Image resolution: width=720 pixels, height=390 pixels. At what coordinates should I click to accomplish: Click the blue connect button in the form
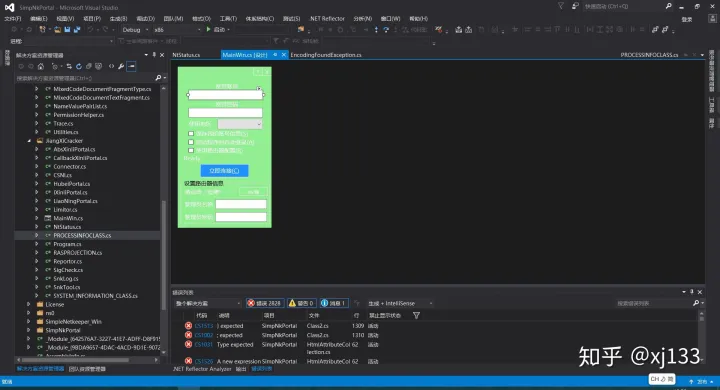(225, 170)
